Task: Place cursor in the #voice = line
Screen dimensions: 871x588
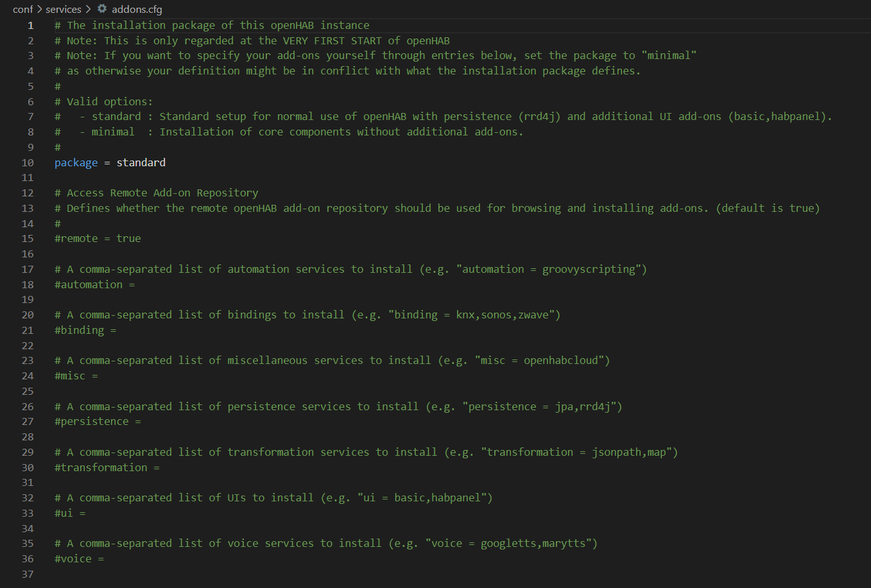Action: pos(79,558)
